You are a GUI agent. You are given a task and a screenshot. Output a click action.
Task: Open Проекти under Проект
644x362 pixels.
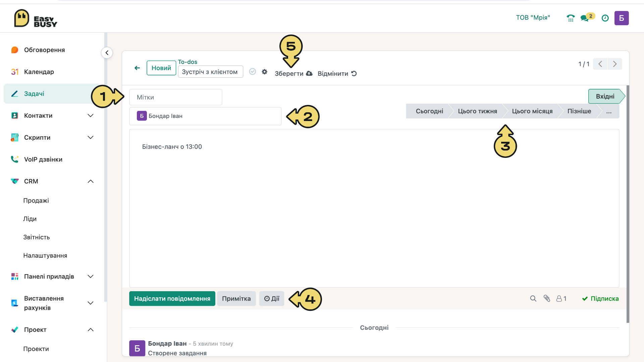point(36,349)
